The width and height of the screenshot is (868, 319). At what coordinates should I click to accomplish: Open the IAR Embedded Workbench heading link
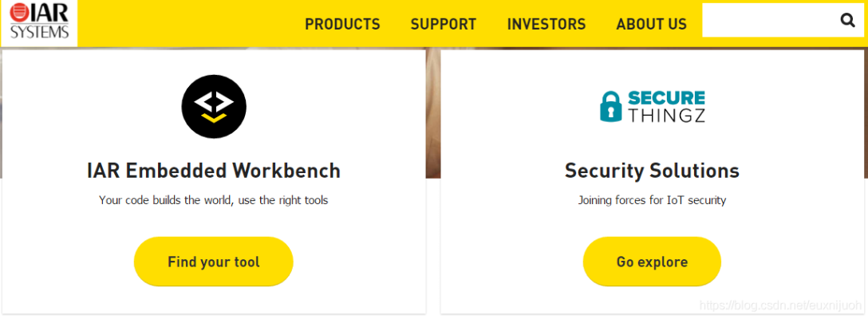pos(214,171)
